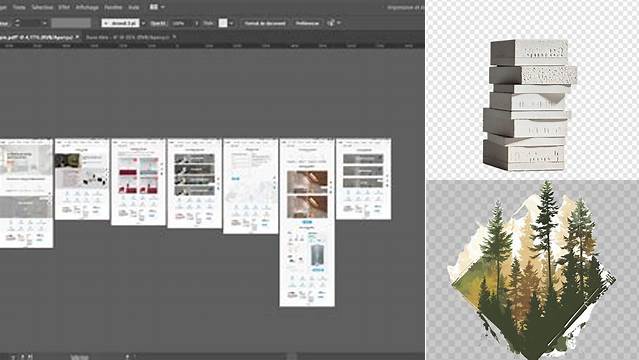Open the arrange documents dropdown arrow
The height and width of the screenshot is (360, 639).
pyautogui.click(x=163, y=7)
